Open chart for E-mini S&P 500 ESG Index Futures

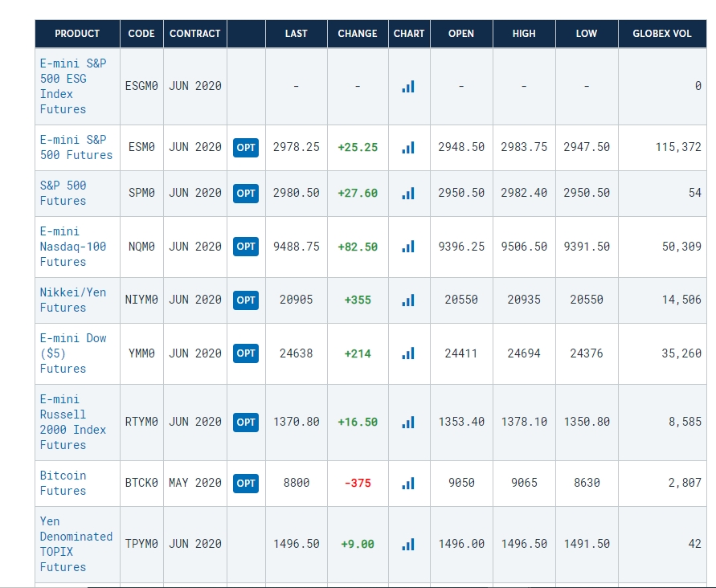coord(408,86)
